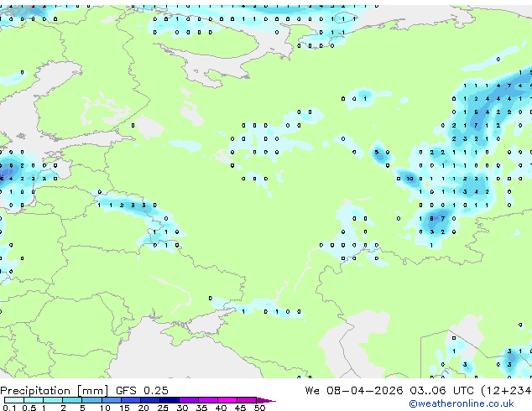Click the legend label '40'

coord(221,408)
